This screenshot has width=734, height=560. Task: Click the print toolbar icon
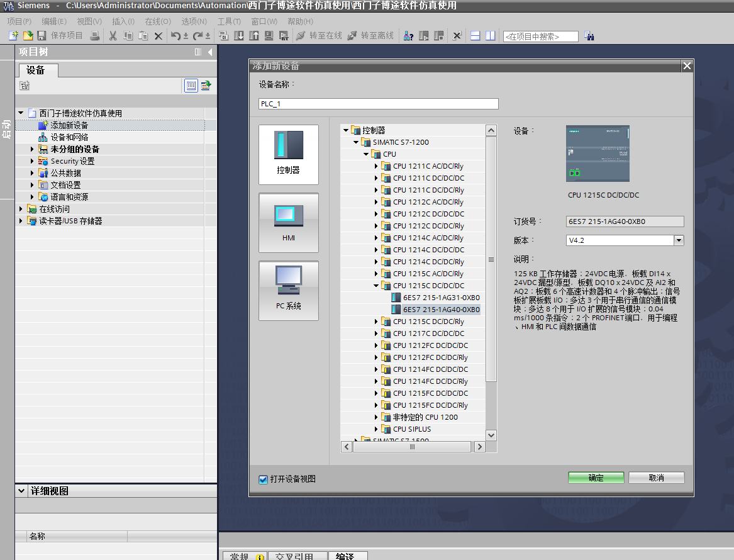tap(94, 36)
